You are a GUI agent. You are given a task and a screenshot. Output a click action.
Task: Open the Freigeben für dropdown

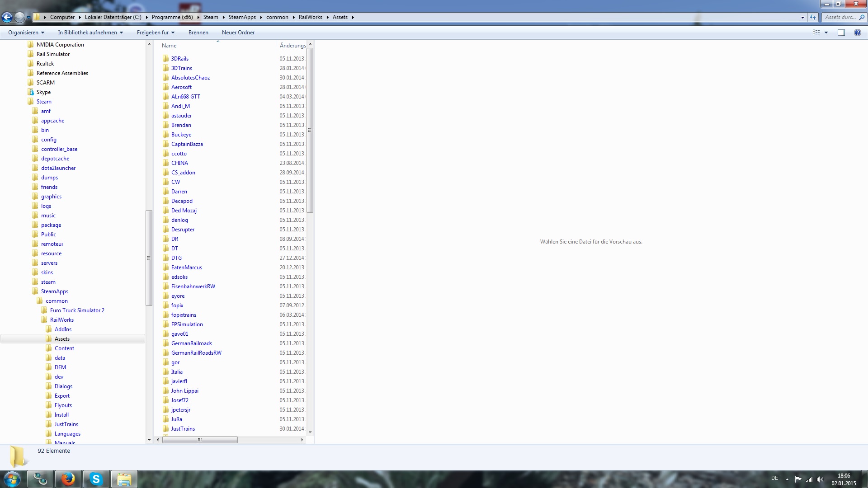[x=156, y=33]
